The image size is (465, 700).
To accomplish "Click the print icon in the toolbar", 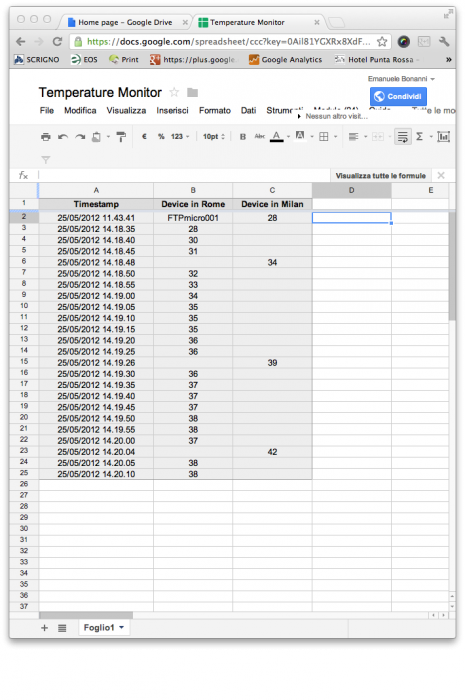I will click(46, 137).
